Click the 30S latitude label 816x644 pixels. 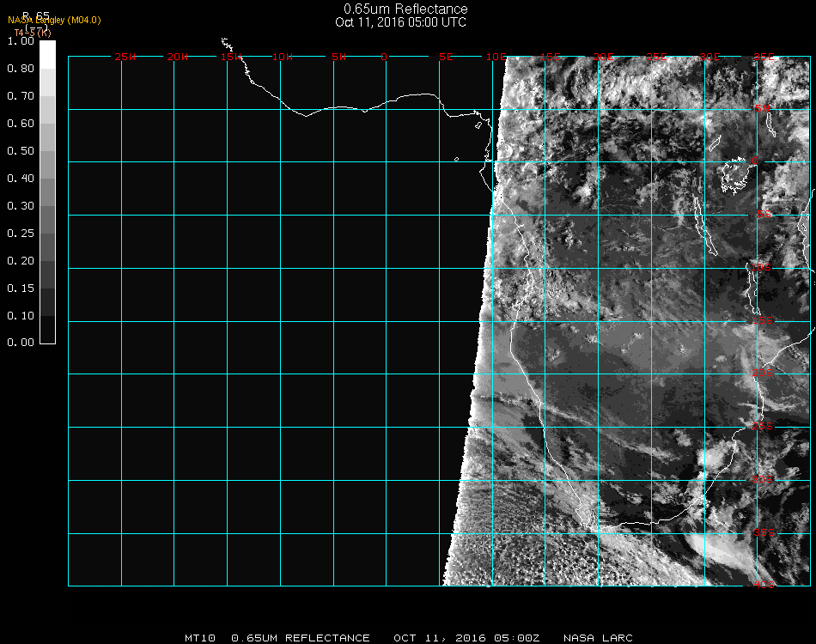click(762, 479)
